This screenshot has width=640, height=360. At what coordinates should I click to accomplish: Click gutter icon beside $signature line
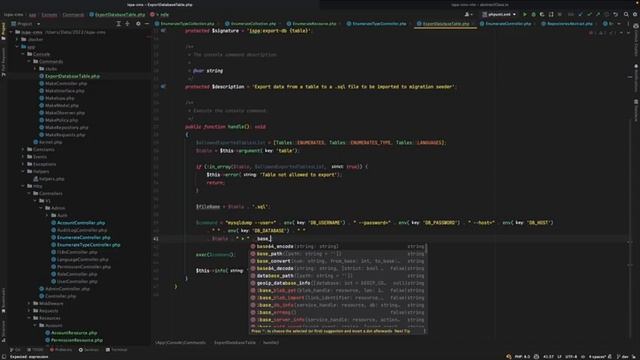(x=163, y=31)
